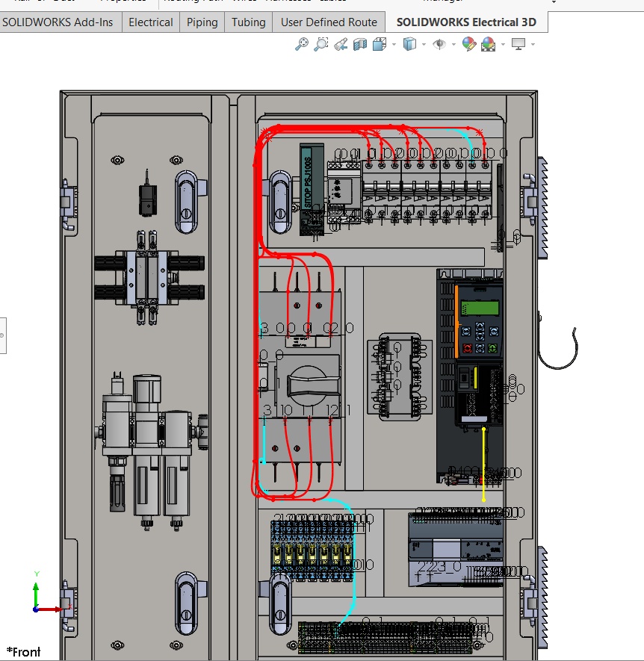Screen dimensions: 644x661
Task: Click the Hide/Show Items eye icon
Action: point(439,44)
